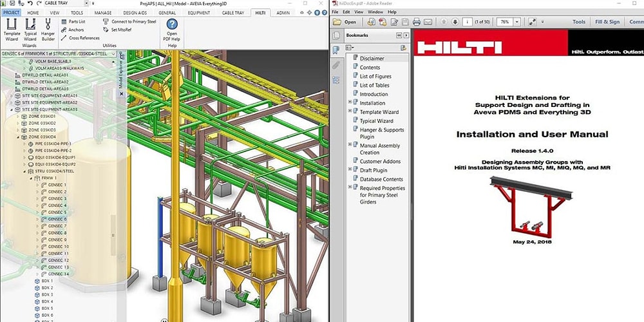Screen dimensions: 644x322
Task: Open the Anchors utility
Action: [72, 30]
